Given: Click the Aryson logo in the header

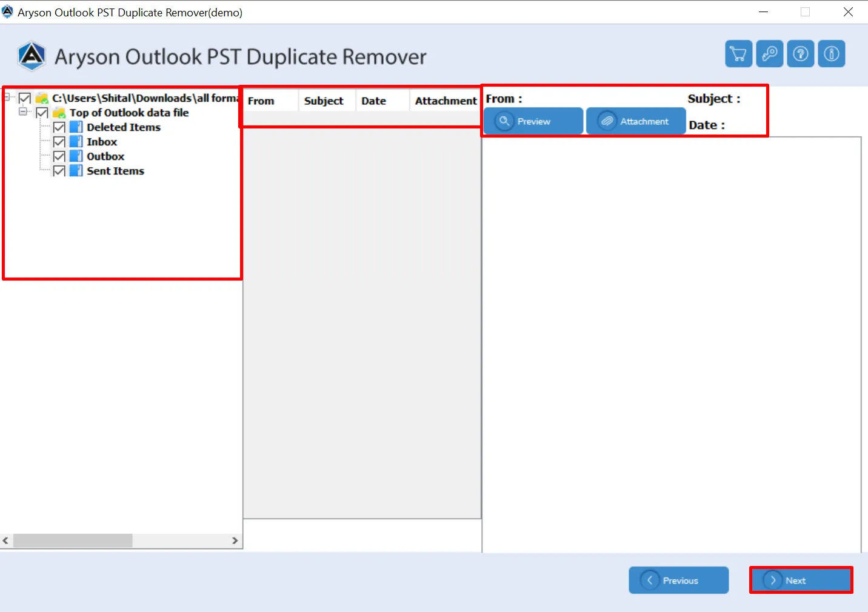Looking at the screenshot, I should [x=32, y=56].
